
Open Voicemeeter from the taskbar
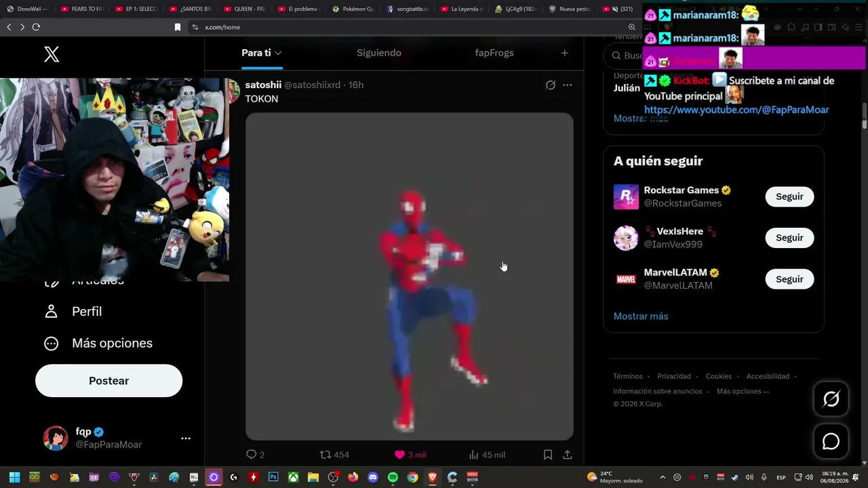(x=472, y=477)
